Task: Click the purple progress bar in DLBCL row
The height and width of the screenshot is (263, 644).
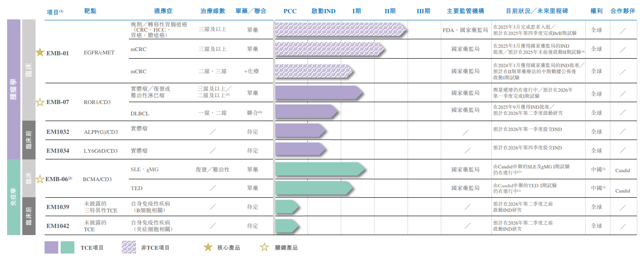Action: (307, 112)
